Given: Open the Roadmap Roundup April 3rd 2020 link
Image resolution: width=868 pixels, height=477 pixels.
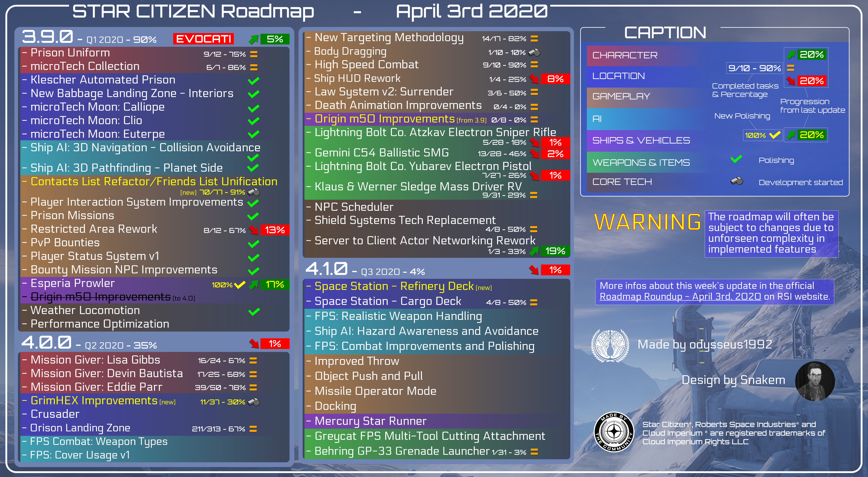Looking at the screenshot, I should [680, 297].
